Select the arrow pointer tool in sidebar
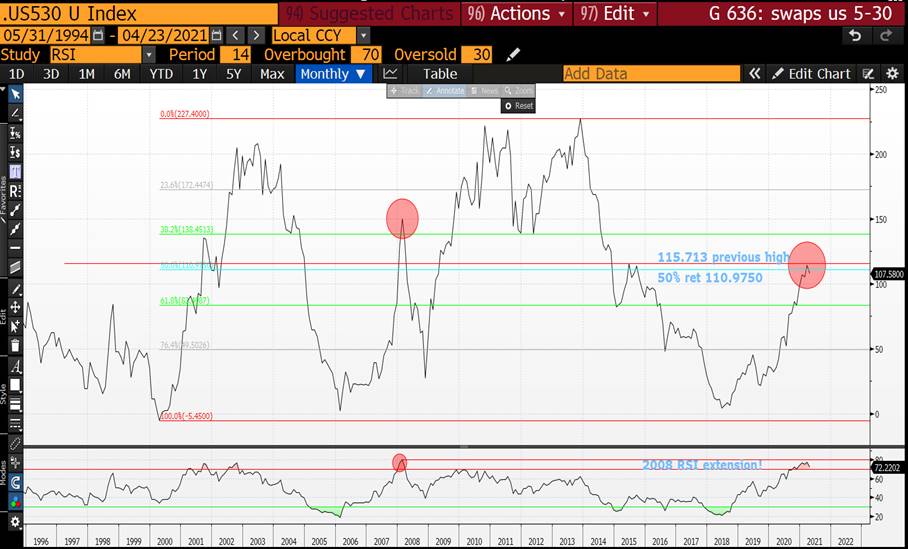This screenshot has width=908, height=549. click(15, 94)
